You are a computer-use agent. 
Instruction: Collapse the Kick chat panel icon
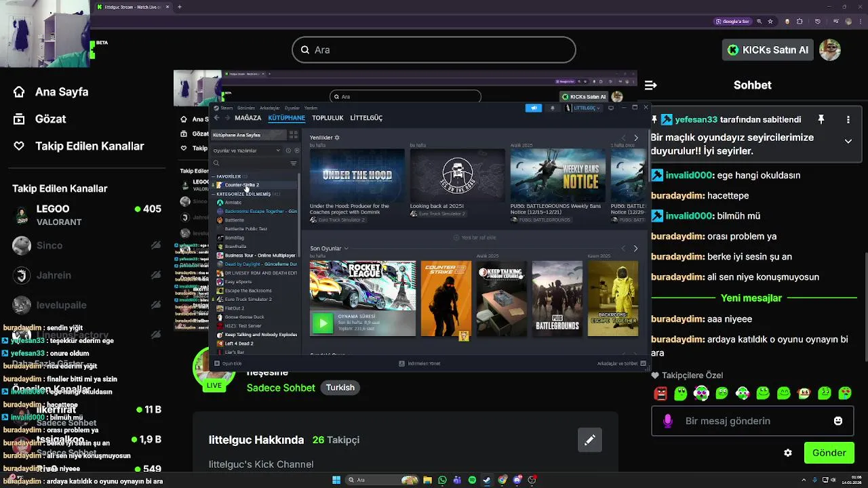651,85
